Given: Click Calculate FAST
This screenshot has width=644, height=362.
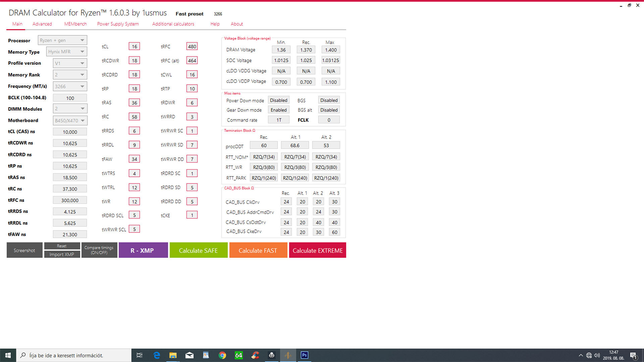Looking at the screenshot, I should pos(258,250).
